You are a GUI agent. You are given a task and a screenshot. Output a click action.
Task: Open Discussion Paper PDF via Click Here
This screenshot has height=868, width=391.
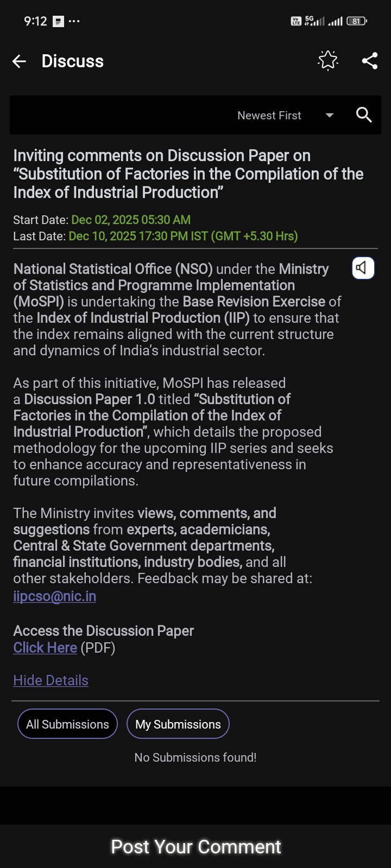[x=45, y=648]
